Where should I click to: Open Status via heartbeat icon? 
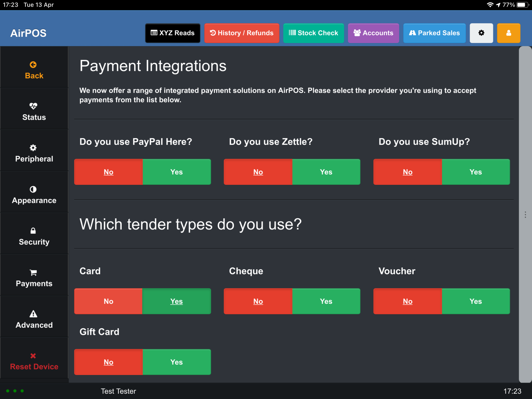(33, 106)
